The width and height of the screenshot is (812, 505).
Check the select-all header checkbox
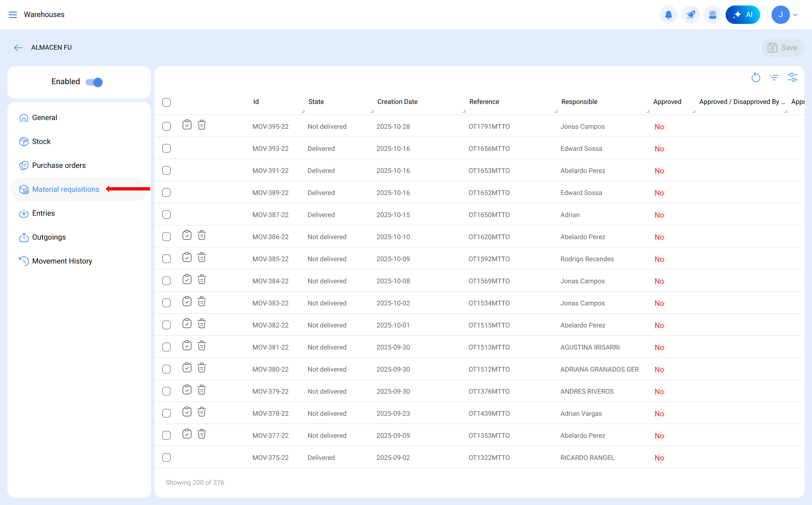tap(166, 102)
